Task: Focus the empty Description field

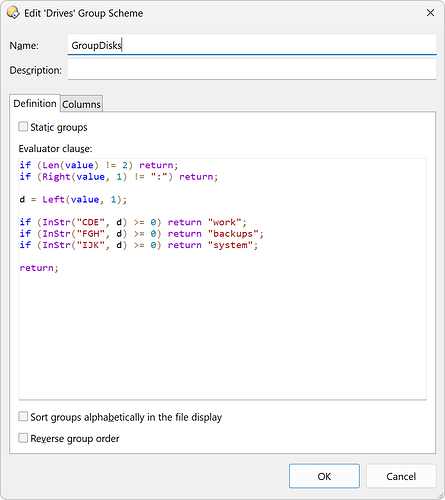Action: pyautogui.click(x=252, y=70)
